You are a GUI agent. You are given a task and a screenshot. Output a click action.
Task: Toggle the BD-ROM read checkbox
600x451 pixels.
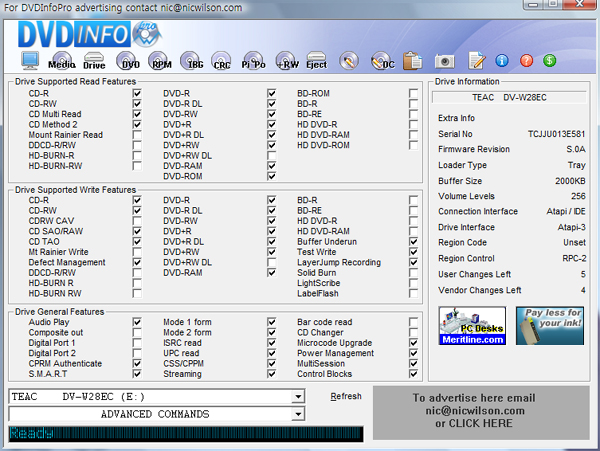(x=413, y=93)
